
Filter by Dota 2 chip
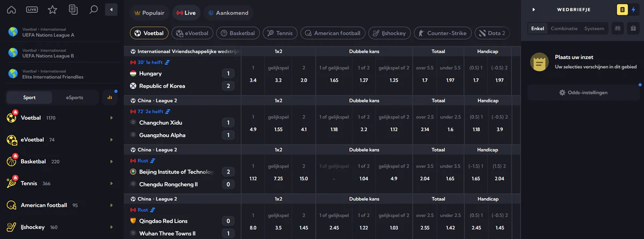point(491,33)
